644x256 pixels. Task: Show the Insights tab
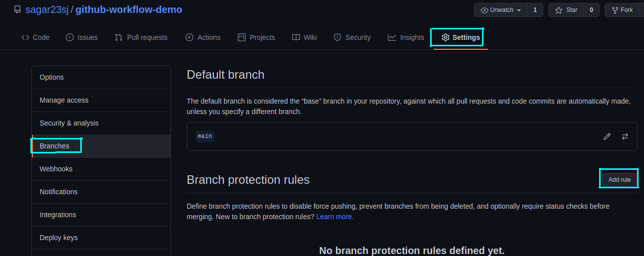pyautogui.click(x=406, y=37)
